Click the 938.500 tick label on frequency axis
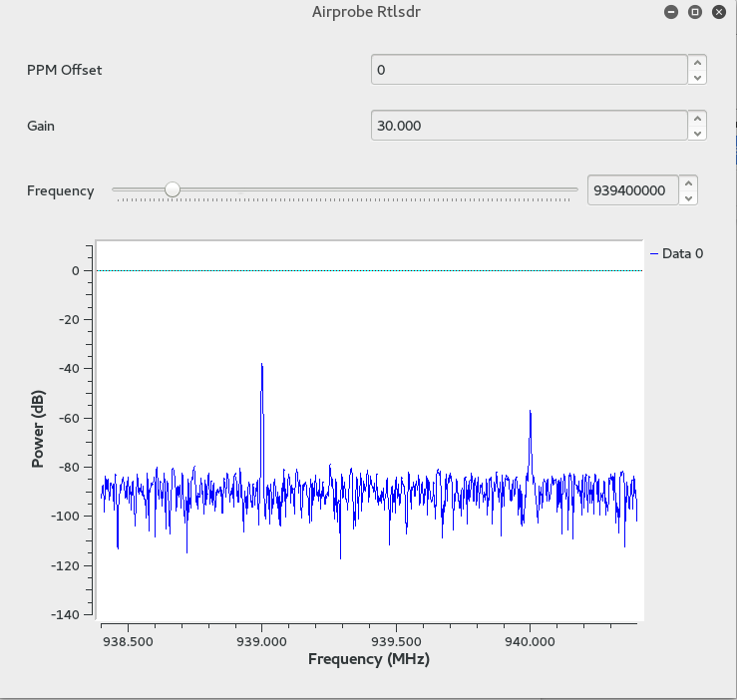This screenshot has width=737, height=700. 128,642
